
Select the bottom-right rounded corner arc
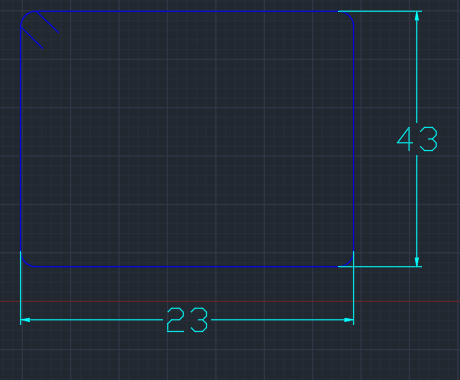[x=349, y=262]
